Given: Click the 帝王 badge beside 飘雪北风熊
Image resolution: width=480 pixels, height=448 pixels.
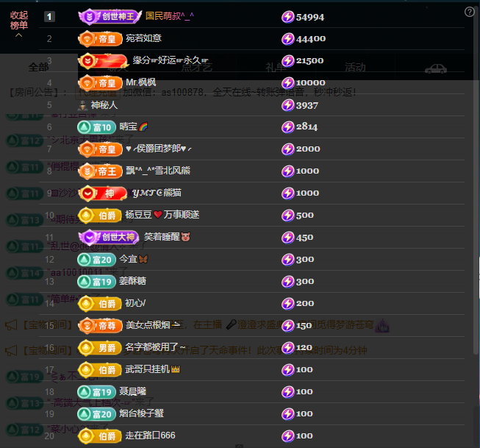Looking at the screenshot, I should tap(101, 171).
